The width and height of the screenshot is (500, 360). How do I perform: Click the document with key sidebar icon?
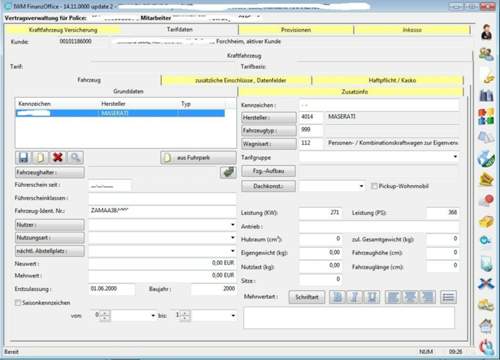[x=486, y=75]
